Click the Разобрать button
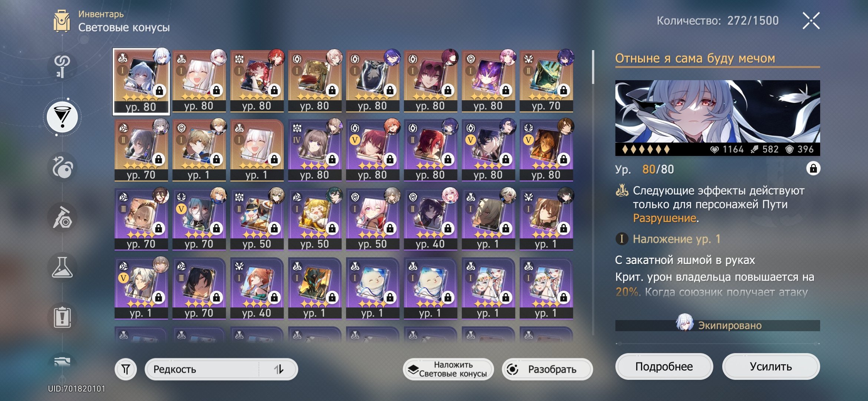Viewport: 868px width, 401px height. click(x=547, y=369)
